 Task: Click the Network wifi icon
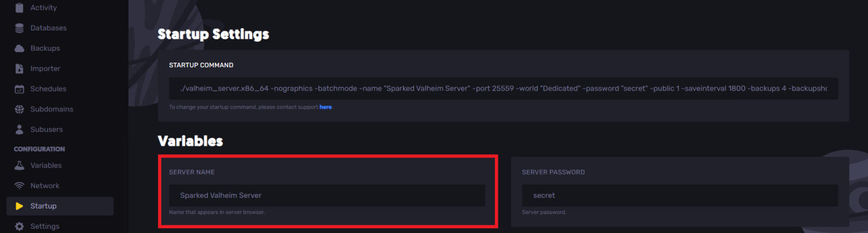19,185
